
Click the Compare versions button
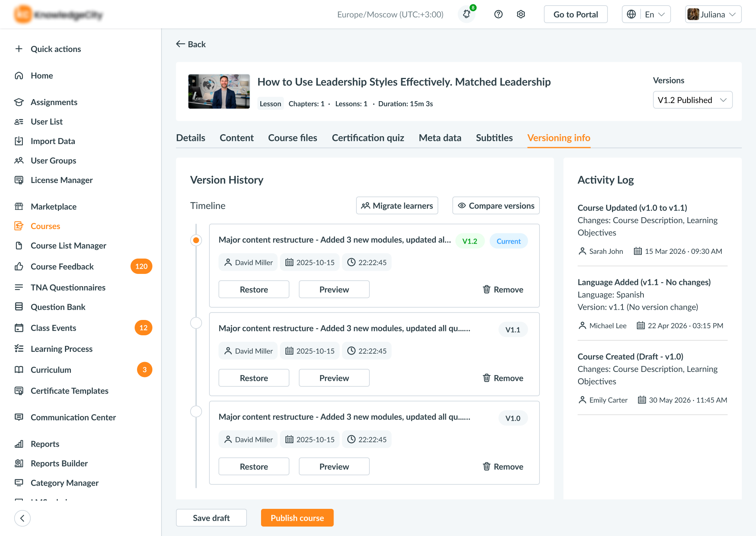click(x=496, y=205)
